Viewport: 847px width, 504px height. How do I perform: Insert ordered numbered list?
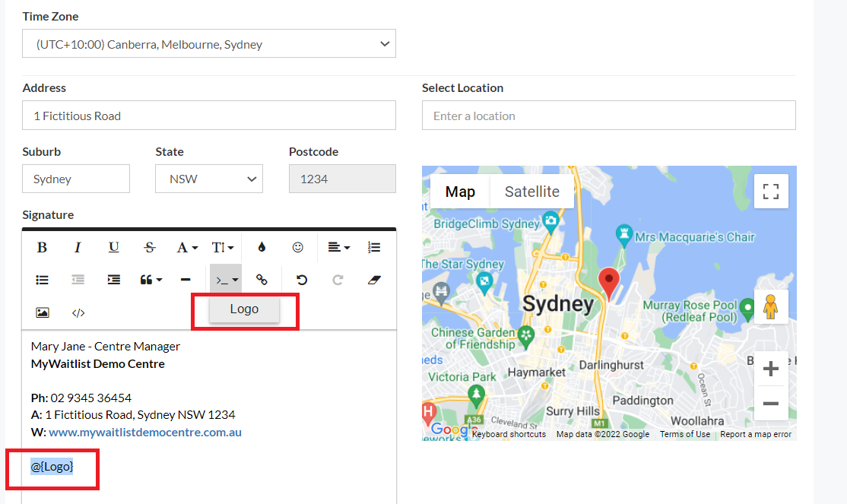(x=374, y=247)
